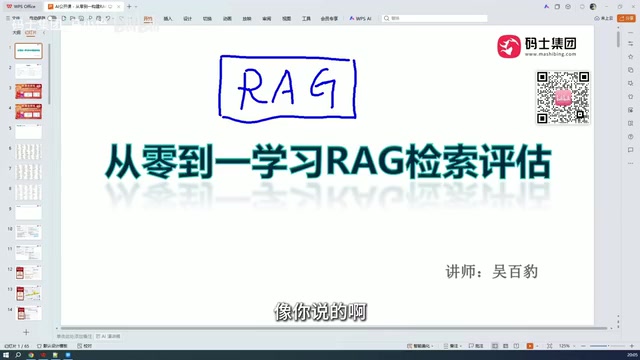Select slide 14 thumbnail

(29, 313)
